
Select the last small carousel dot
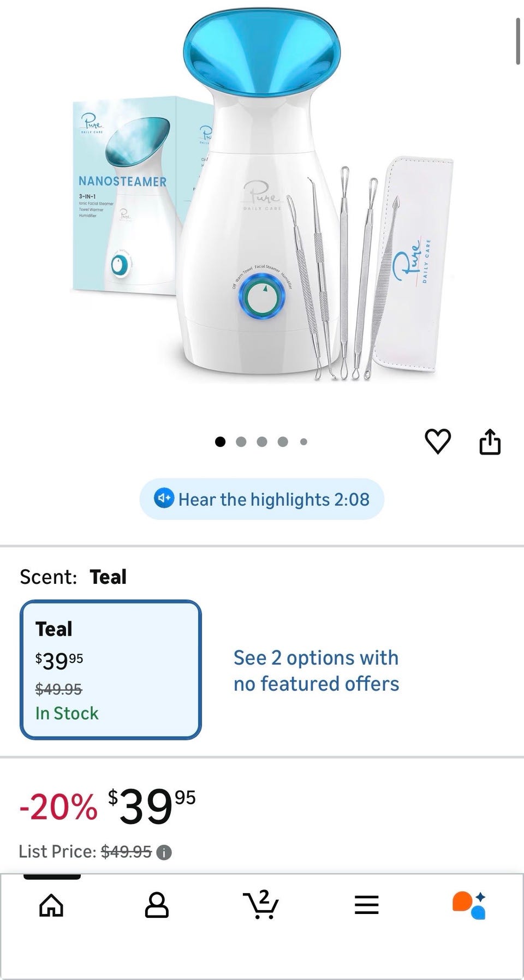point(303,442)
